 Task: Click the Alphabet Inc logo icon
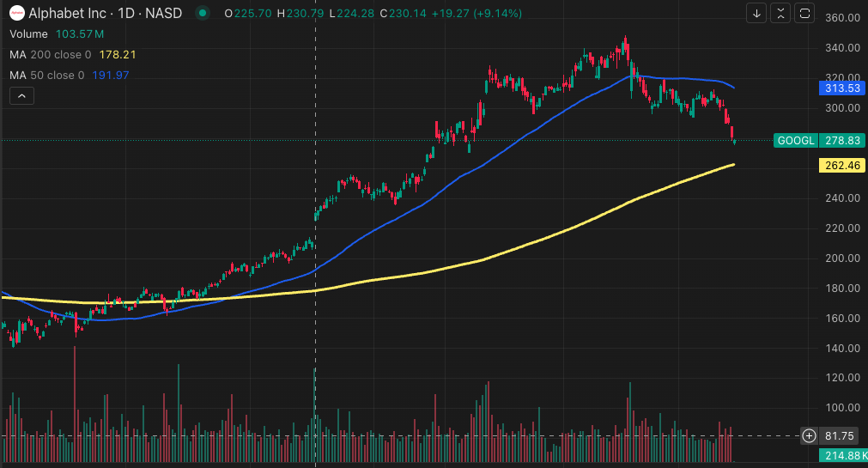(x=15, y=13)
